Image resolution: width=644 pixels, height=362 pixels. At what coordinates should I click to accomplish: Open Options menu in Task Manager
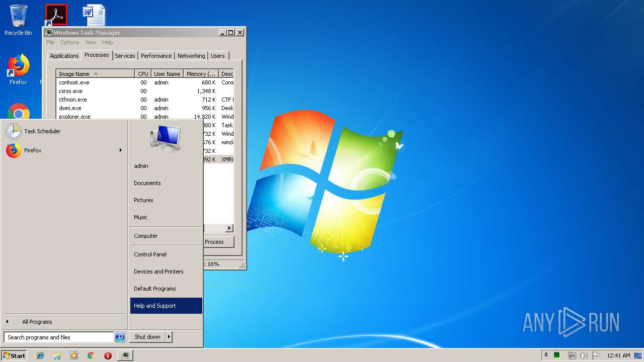pyautogui.click(x=70, y=42)
